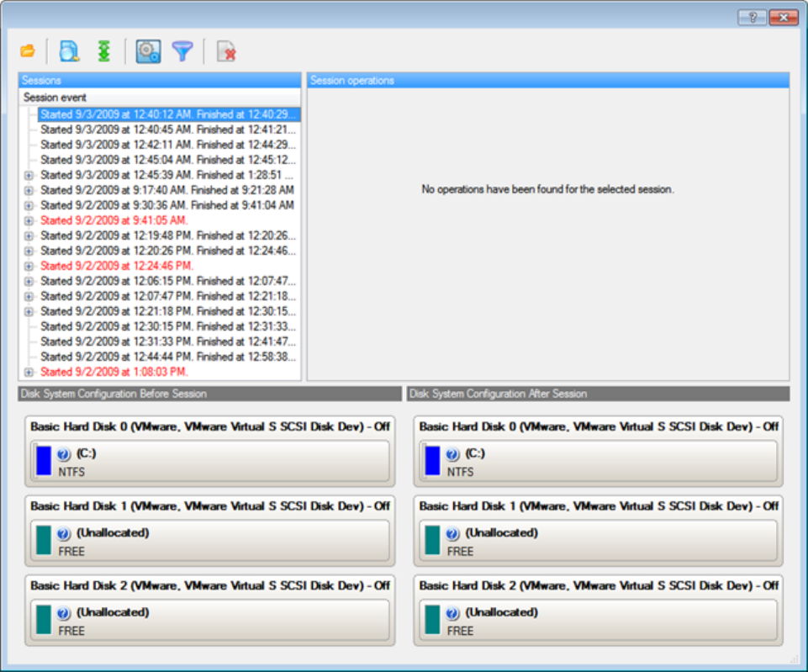Click 'Disk System Configuration After Session' header
This screenshot has height=672, width=808.
point(599,394)
